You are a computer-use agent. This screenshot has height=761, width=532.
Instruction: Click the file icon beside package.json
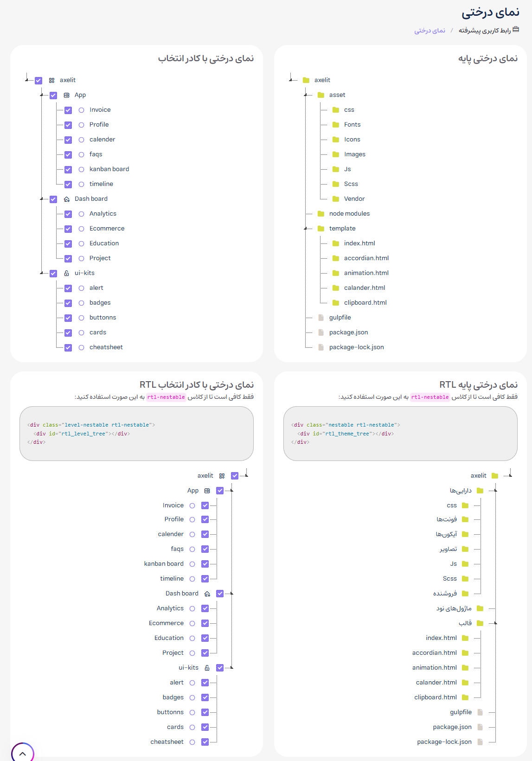(320, 332)
